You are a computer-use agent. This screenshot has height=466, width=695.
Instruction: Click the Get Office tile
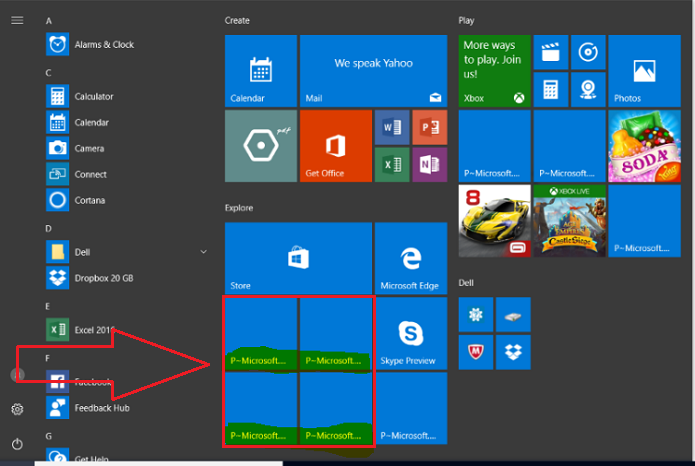(336, 146)
